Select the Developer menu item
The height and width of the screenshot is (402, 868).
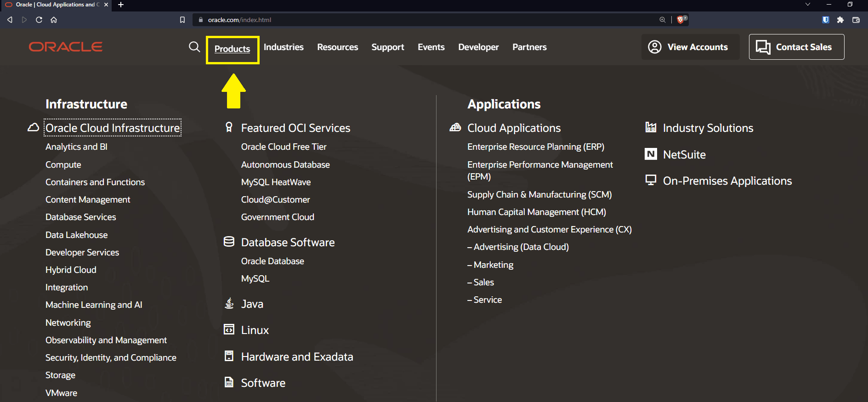478,47
